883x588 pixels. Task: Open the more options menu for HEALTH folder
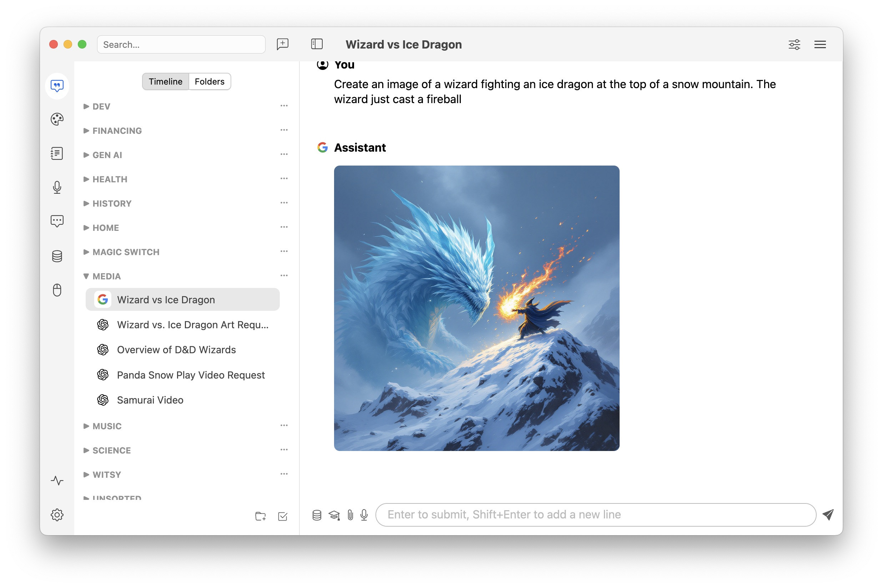click(x=284, y=178)
